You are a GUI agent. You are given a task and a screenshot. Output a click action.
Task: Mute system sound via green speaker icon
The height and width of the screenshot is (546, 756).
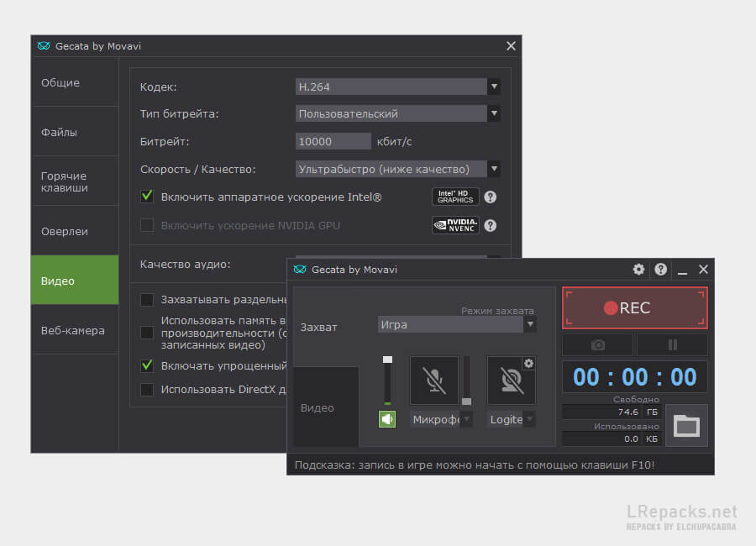click(387, 419)
